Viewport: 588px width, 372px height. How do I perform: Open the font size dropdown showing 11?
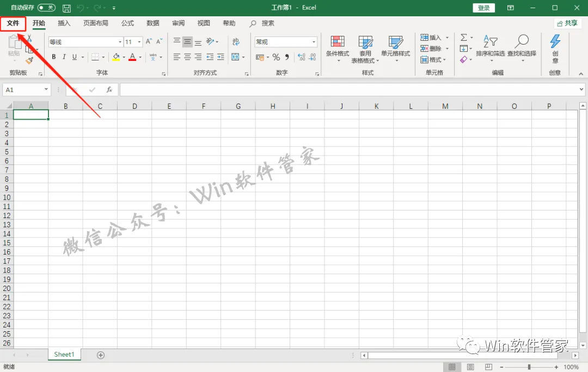click(x=139, y=42)
